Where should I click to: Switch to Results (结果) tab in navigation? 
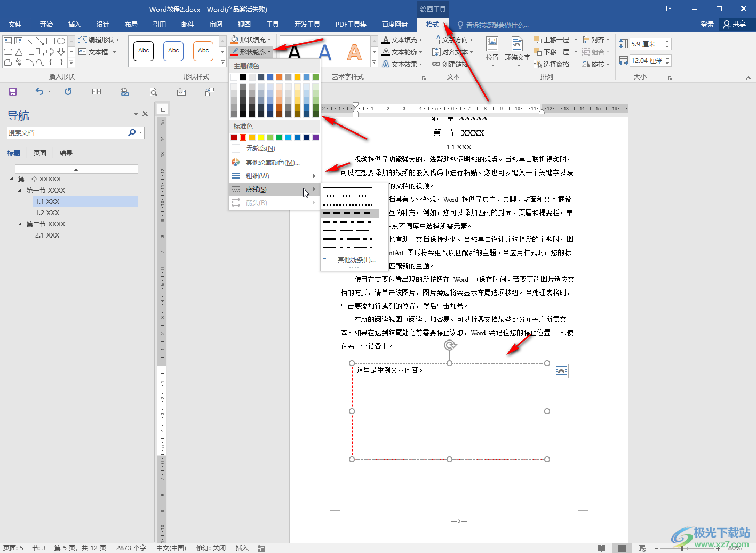[66, 153]
